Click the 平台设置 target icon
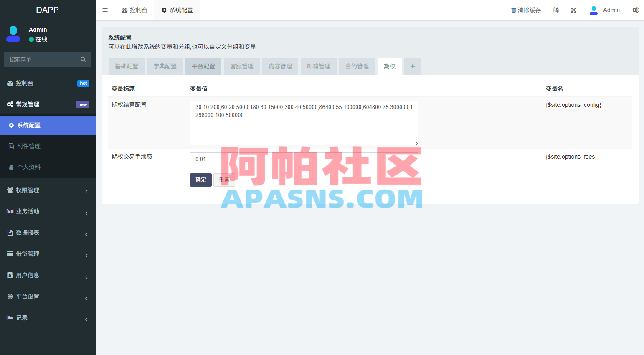 [x=10, y=297]
